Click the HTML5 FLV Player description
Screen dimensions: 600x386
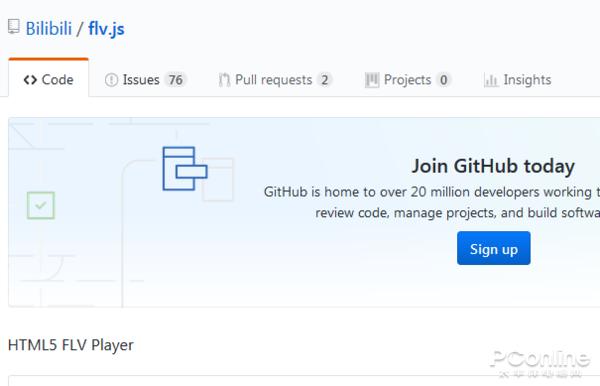pyautogui.click(x=71, y=345)
